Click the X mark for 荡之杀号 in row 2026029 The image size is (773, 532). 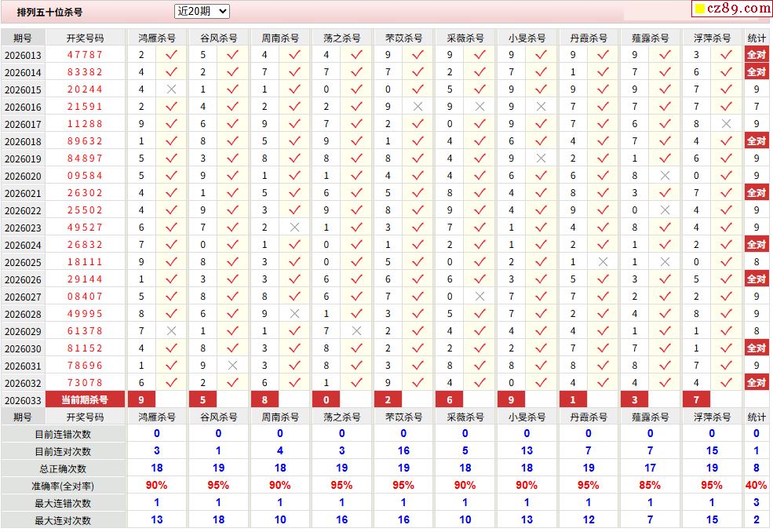(356, 331)
